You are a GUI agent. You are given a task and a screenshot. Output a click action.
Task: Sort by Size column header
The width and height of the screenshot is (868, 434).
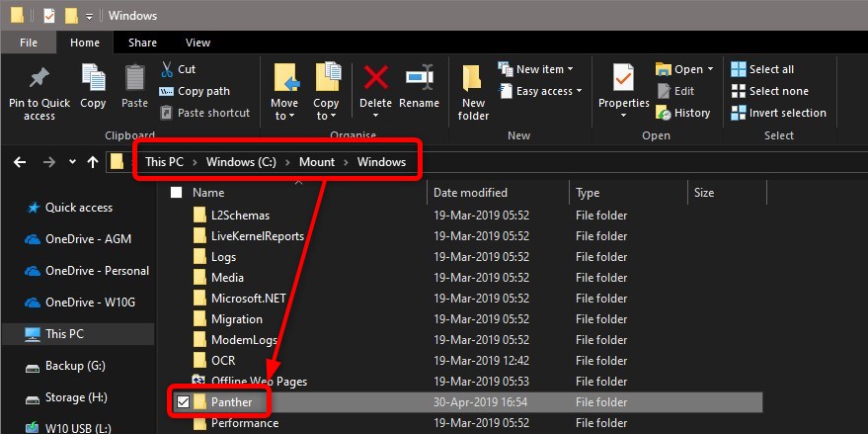point(704,193)
